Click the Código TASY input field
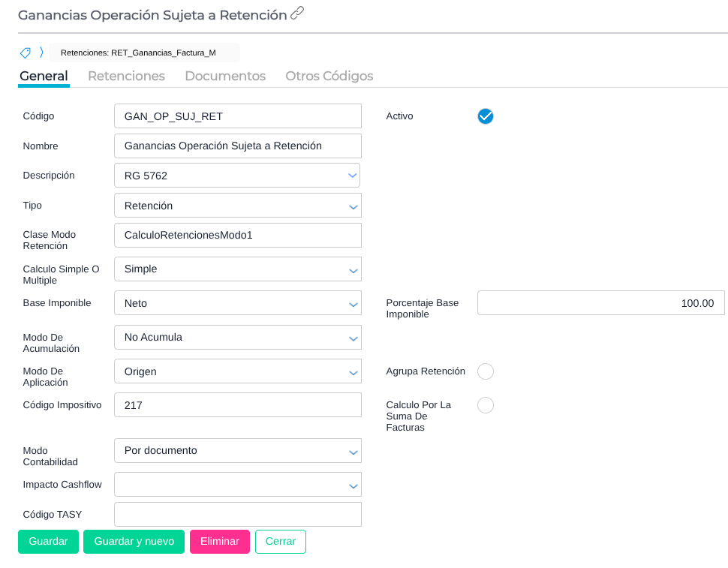This screenshot has height=568, width=728. click(237, 515)
